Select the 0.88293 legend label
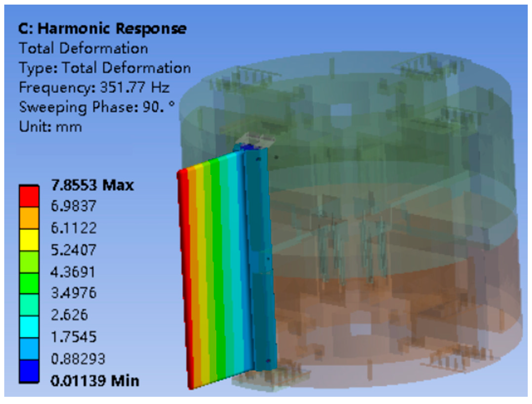This screenshot has height=404, width=532. (78, 359)
